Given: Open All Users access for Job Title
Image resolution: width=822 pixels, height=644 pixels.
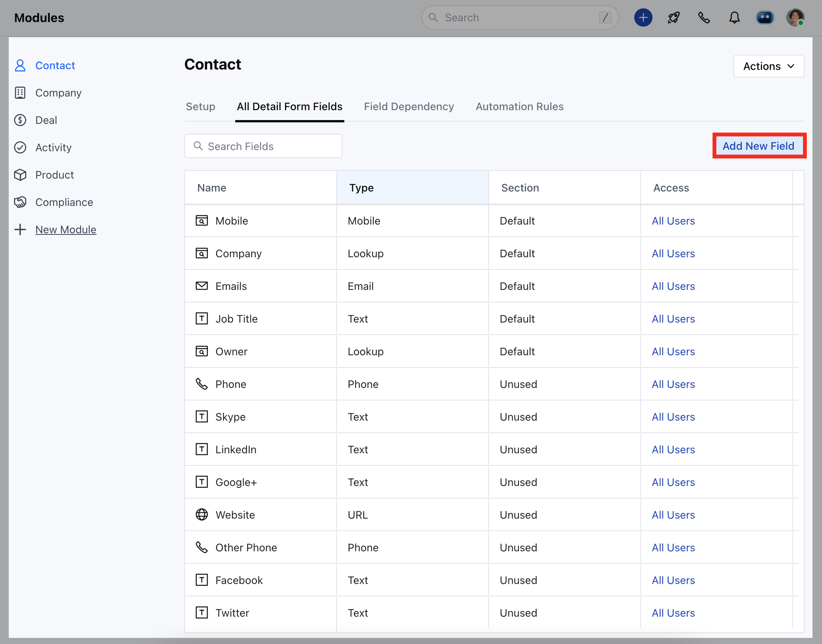Looking at the screenshot, I should (673, 319).
